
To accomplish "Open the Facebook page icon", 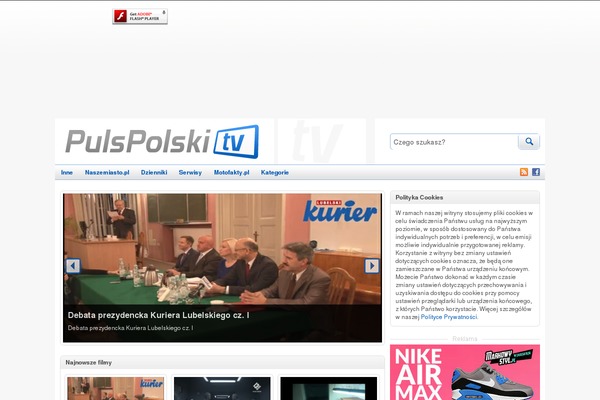I will [x=536, y=172].
